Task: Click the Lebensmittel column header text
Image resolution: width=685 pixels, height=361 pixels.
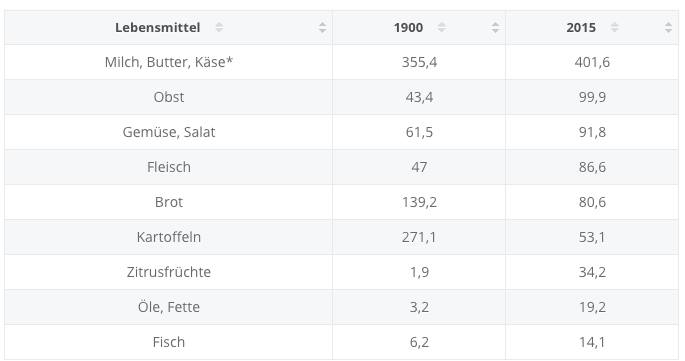Action: [158, 28]
